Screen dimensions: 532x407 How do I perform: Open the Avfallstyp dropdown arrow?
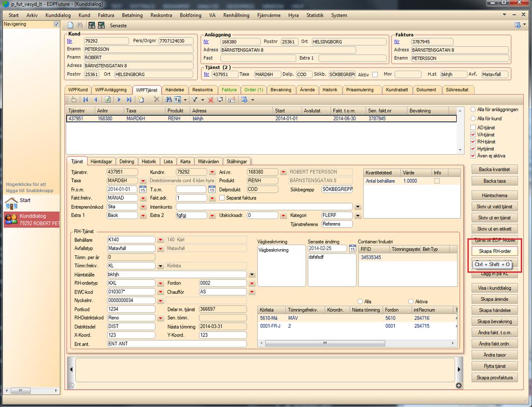tap(160, 249)
